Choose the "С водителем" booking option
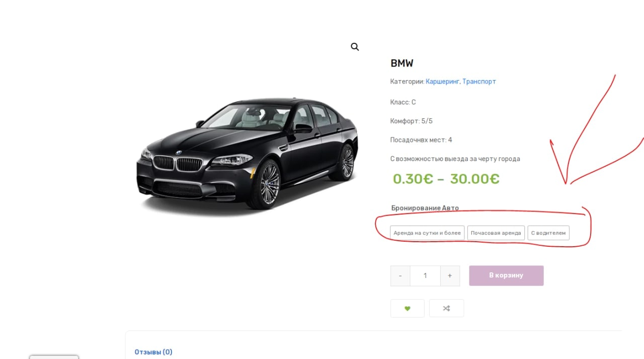 pos(548,233)
